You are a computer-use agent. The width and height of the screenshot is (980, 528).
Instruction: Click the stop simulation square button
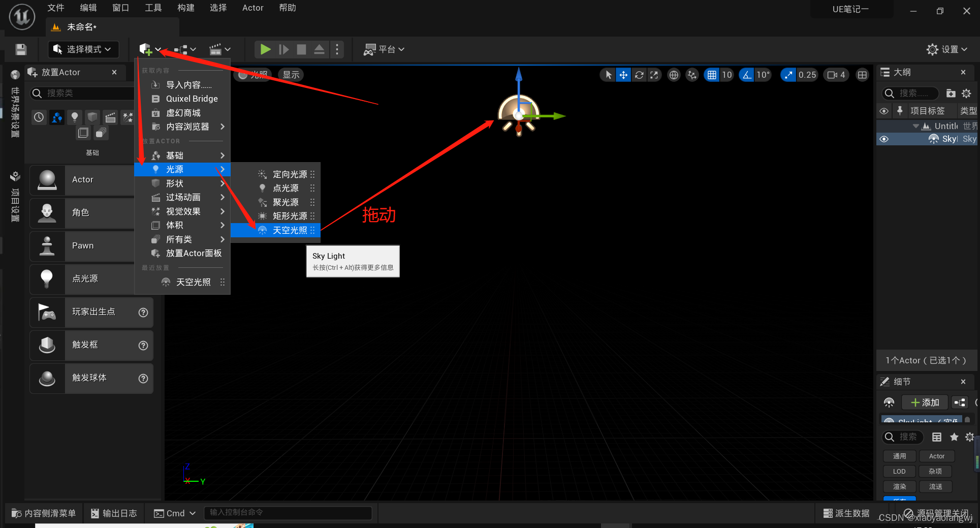pyautogui.click(x=301, y=49)
